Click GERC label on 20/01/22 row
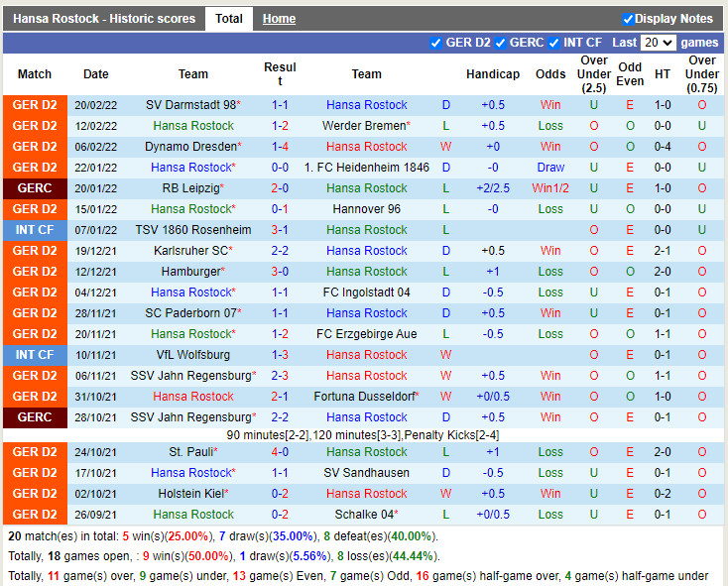This screenshot has height=586, width=728. (x=35, y=188)
